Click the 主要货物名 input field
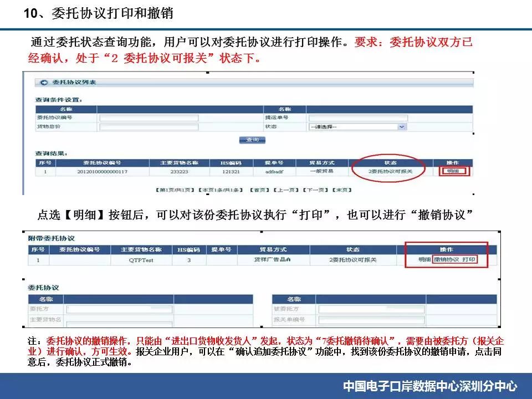The height and width of the screenshot is (399, 532). point(119,321)
